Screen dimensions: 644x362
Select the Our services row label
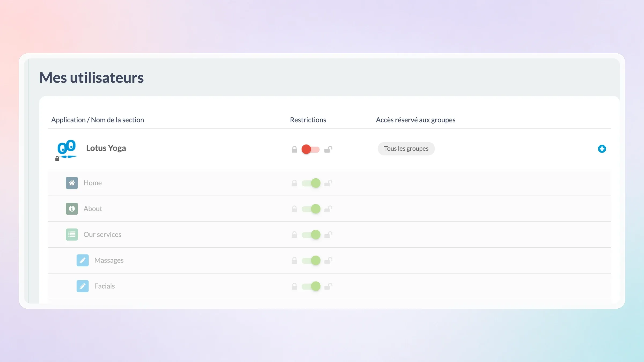coord(103,234)
